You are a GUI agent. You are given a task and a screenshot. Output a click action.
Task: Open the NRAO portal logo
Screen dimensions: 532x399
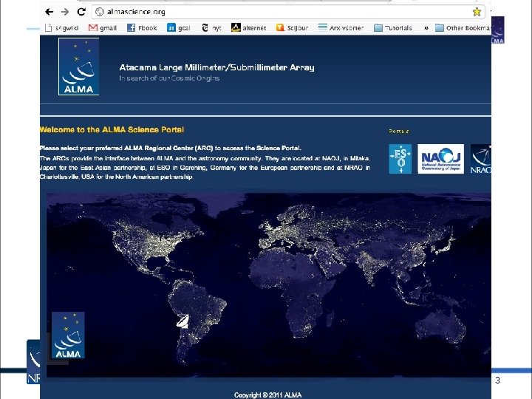tap(481, 159)
